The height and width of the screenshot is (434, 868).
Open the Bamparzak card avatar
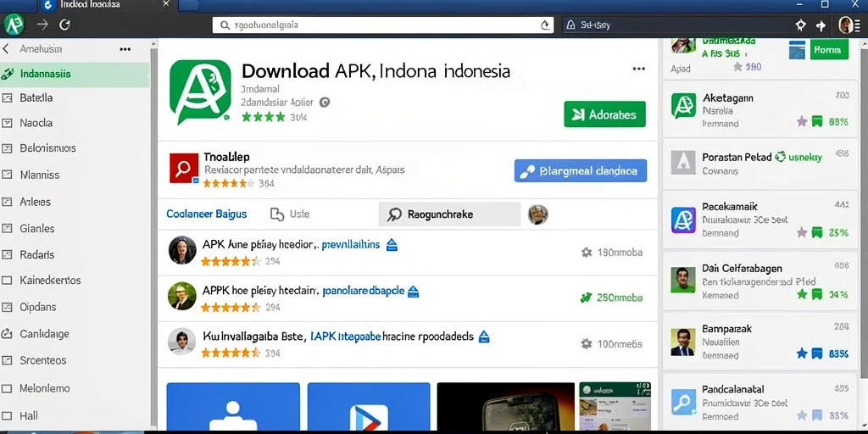point(682,342)
